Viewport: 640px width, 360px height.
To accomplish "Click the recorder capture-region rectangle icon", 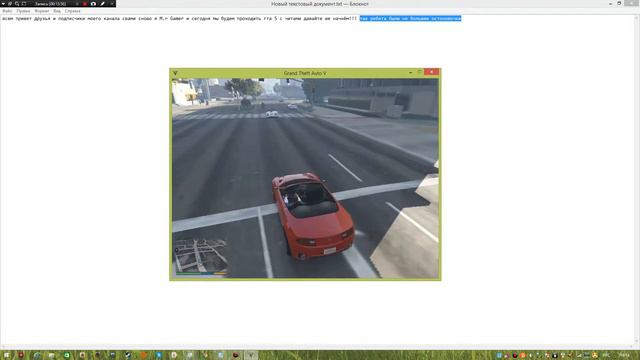I will pos(24,4).
